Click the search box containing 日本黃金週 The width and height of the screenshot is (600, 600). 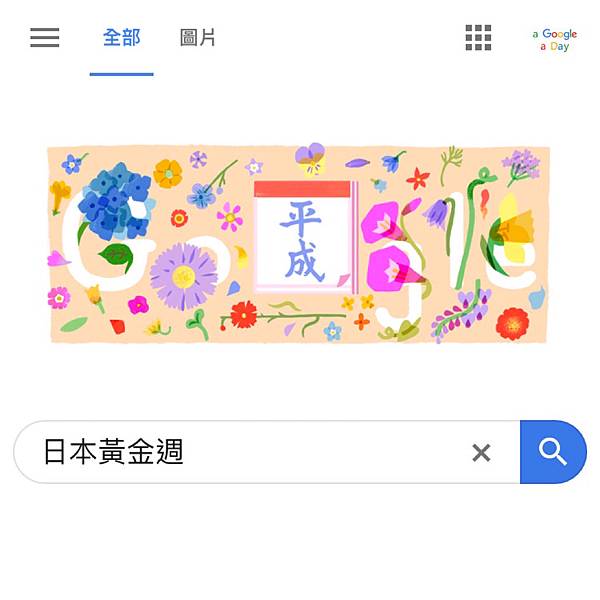tap(267, 452)
